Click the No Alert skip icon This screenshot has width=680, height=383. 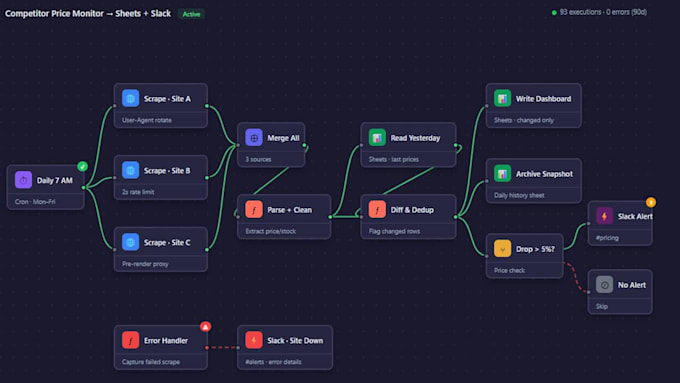tap(605, 285)
